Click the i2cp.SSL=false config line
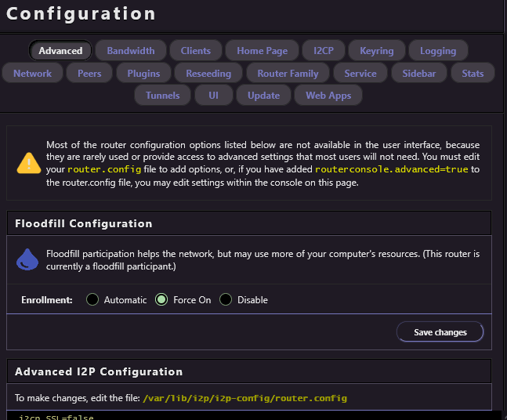Screen dimensions: 507x420 pos(56,417)
